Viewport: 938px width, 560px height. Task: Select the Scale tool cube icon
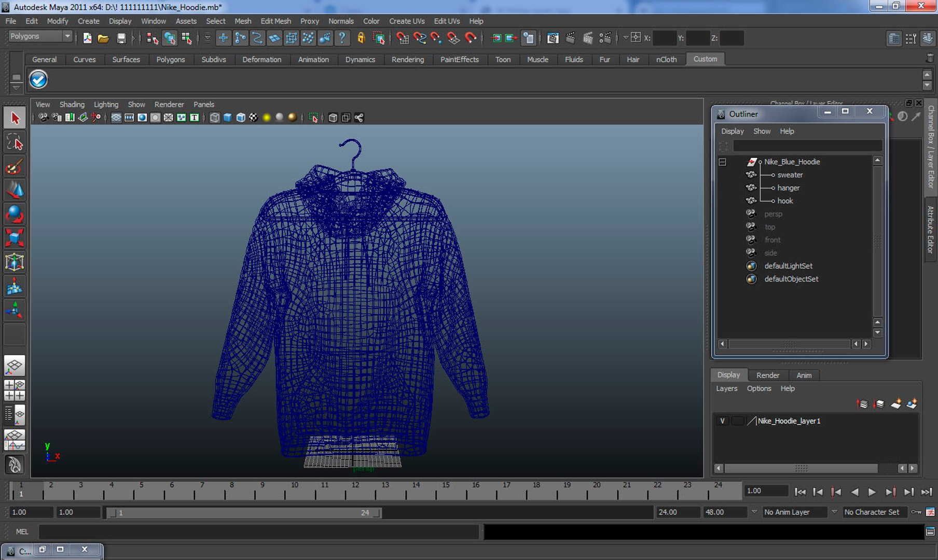click(x=15, y=238)
